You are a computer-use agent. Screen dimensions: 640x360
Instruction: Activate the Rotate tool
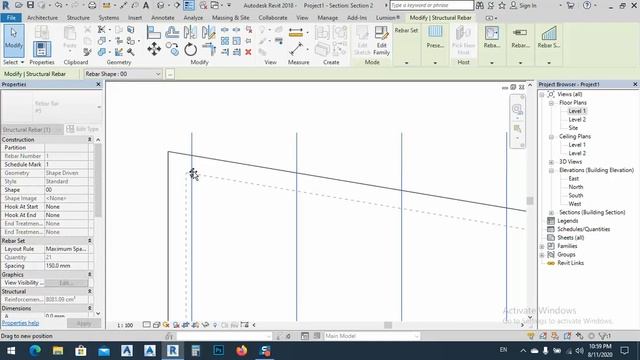pos(190,49)
